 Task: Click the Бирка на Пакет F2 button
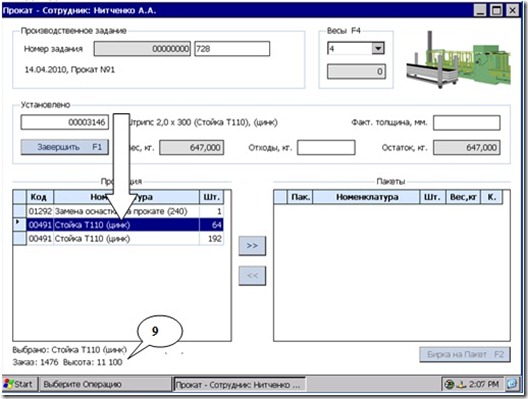tap(465, 355)
